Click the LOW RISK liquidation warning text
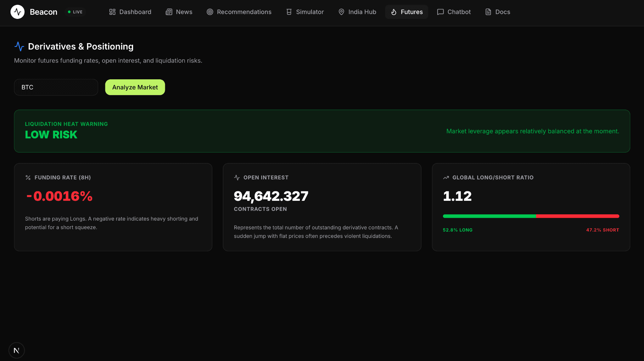This screenshot has height=361, width=644. click(51, 135)
